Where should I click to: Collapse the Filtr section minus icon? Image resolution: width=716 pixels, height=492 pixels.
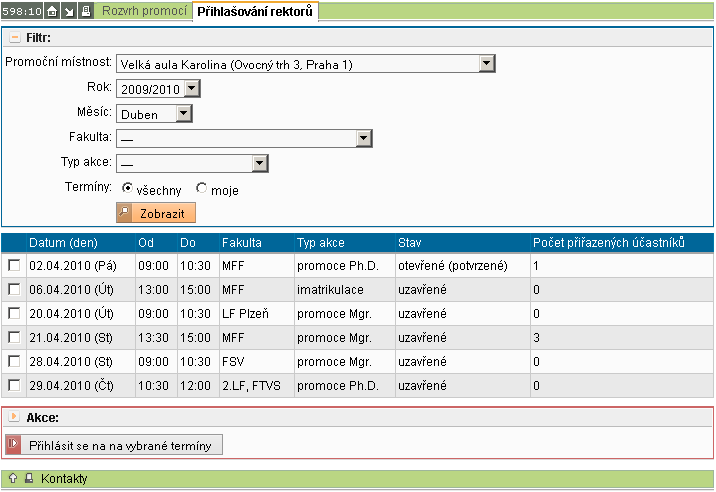[14, 37]
